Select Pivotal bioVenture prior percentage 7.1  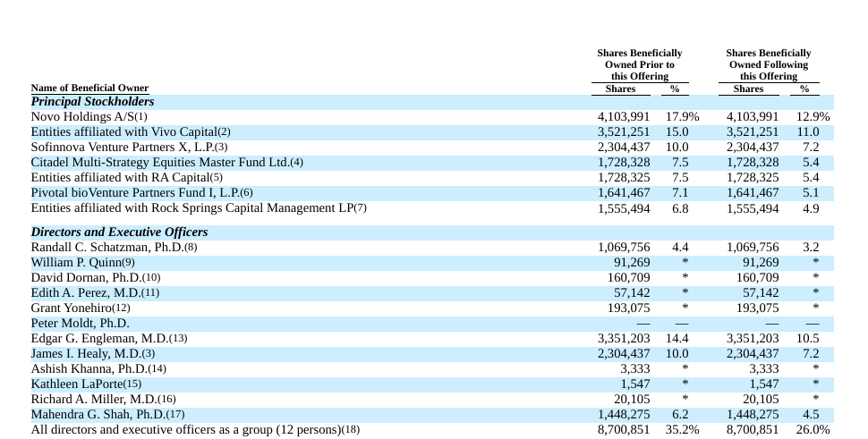point(680,193)
